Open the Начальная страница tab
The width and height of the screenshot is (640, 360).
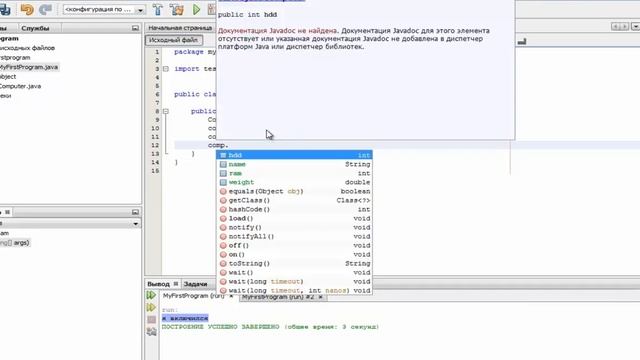click(x=180, y=28)
